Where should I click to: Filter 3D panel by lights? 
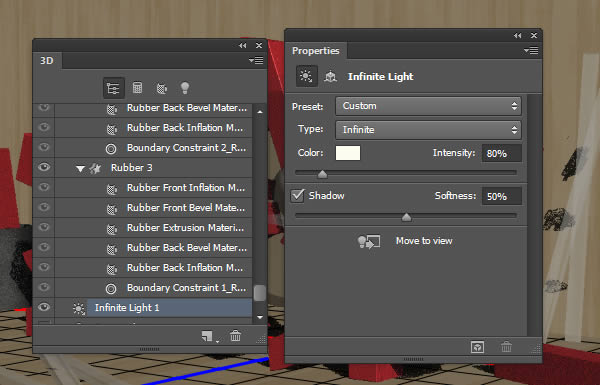coord(185,88)
